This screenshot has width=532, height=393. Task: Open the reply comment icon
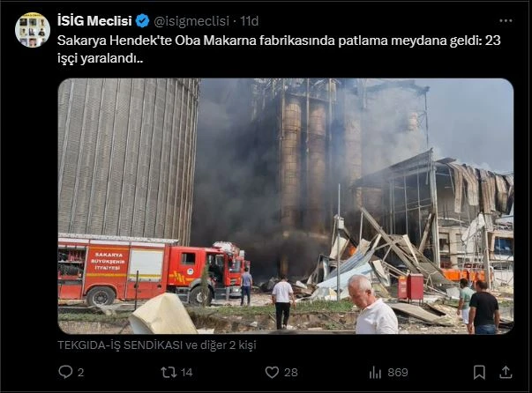coord(65,372)
